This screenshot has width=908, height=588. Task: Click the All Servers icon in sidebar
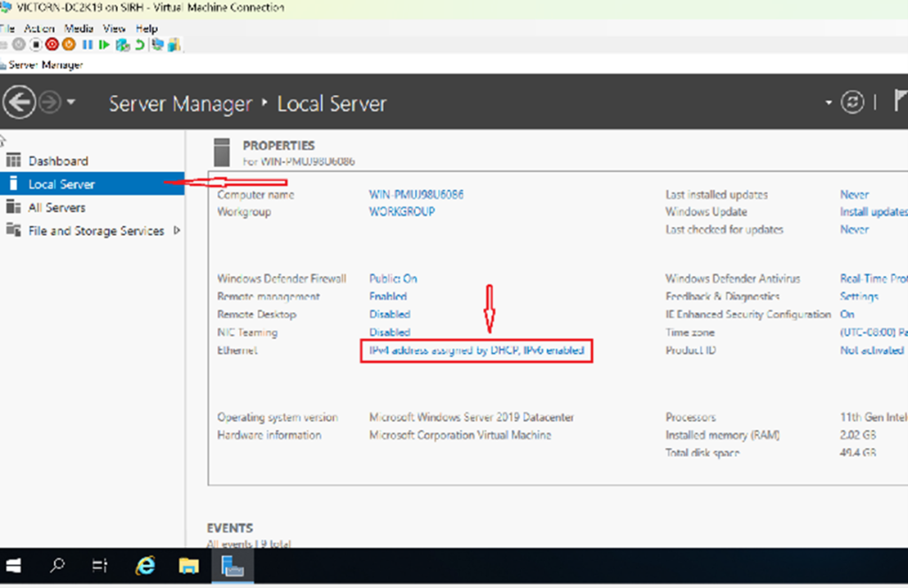point(13,207)
